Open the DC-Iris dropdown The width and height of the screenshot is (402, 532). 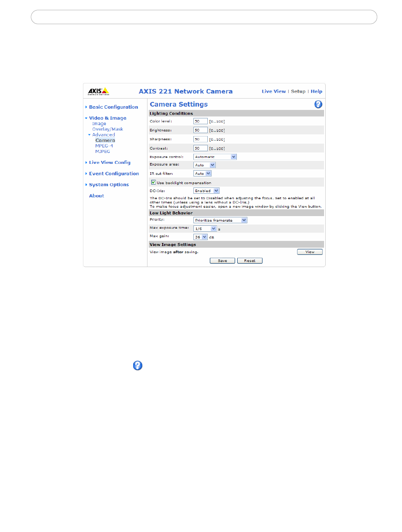(206, 191)
